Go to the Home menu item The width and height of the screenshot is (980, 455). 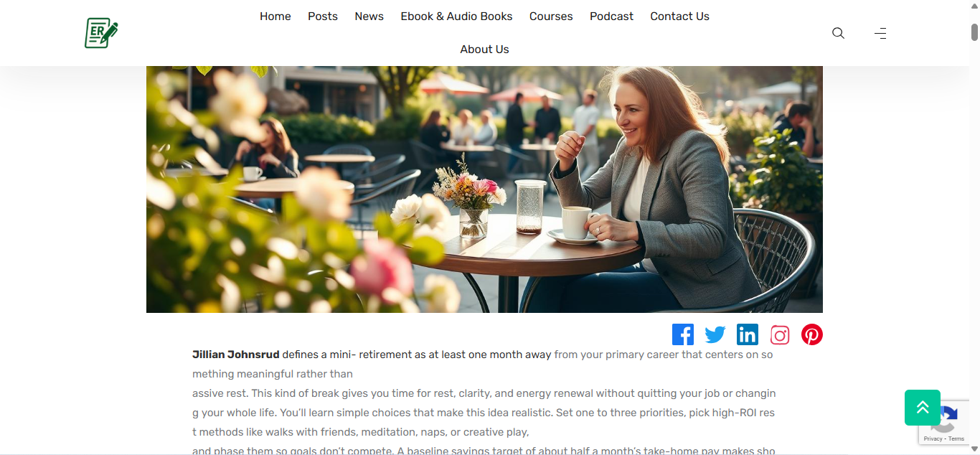click(275, 17)
